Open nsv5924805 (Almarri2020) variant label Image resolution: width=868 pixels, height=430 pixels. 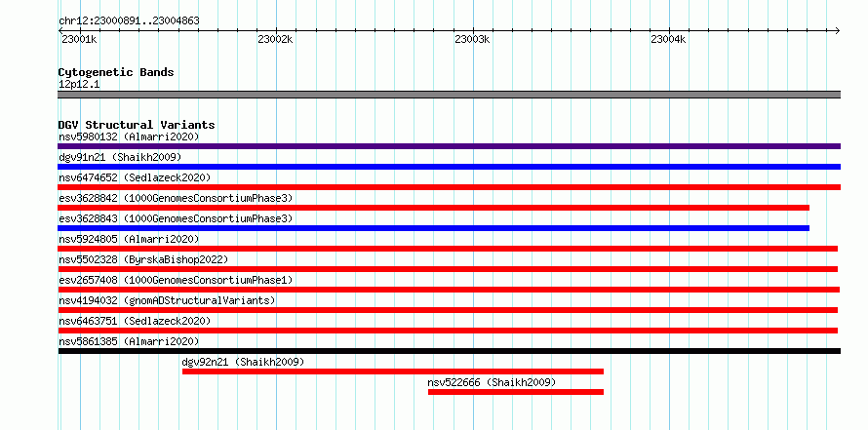(x=129, y=239)
